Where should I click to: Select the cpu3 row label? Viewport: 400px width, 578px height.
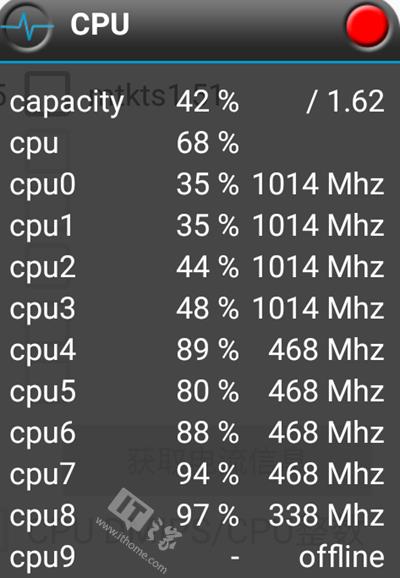pos(43,309)
